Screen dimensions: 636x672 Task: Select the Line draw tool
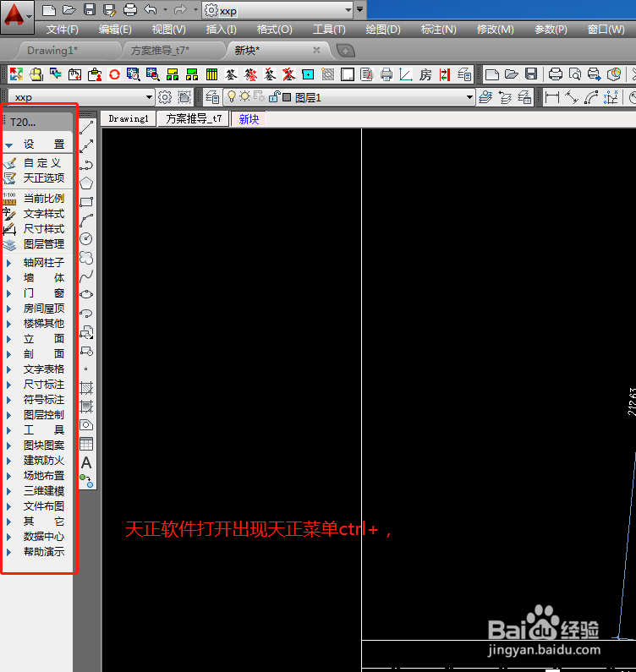click(86, 128)
